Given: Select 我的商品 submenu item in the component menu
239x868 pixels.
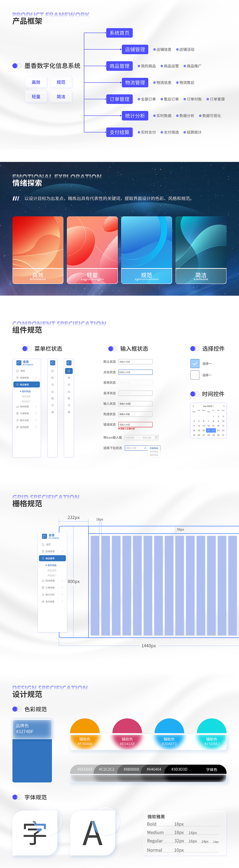Looking at the screenshot, I should pyautogui.click(x=26, y=392).
